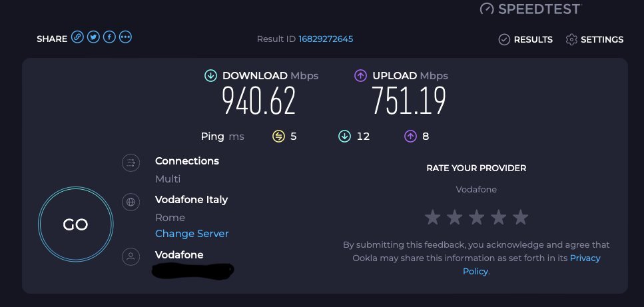Rate Vodafone three stars

pyautogui.click(x=476, y=217)
